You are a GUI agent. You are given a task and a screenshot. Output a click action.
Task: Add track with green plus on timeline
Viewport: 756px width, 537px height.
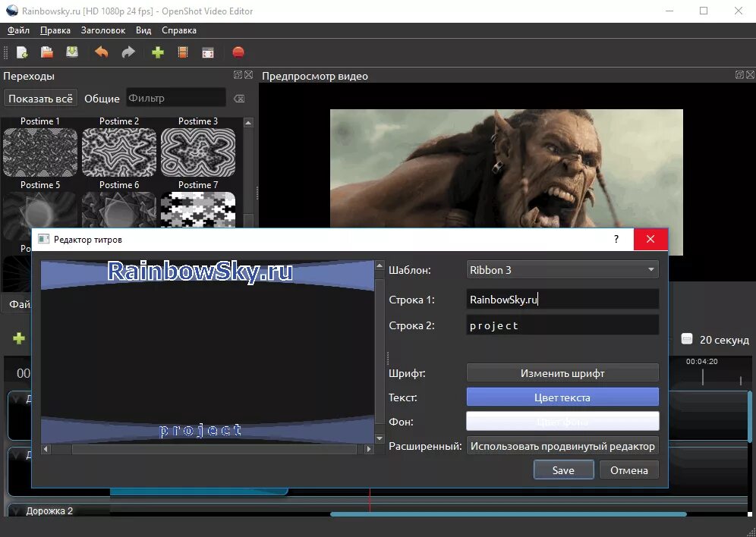pos(19,338)
